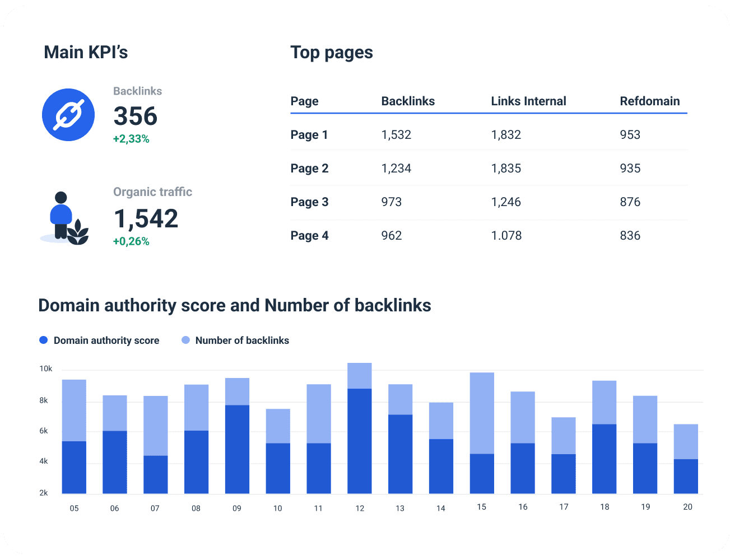The height and width of the screenshot is (560, 730).
Task: Select the Main KPI's heading
Action: coord(86,52)
